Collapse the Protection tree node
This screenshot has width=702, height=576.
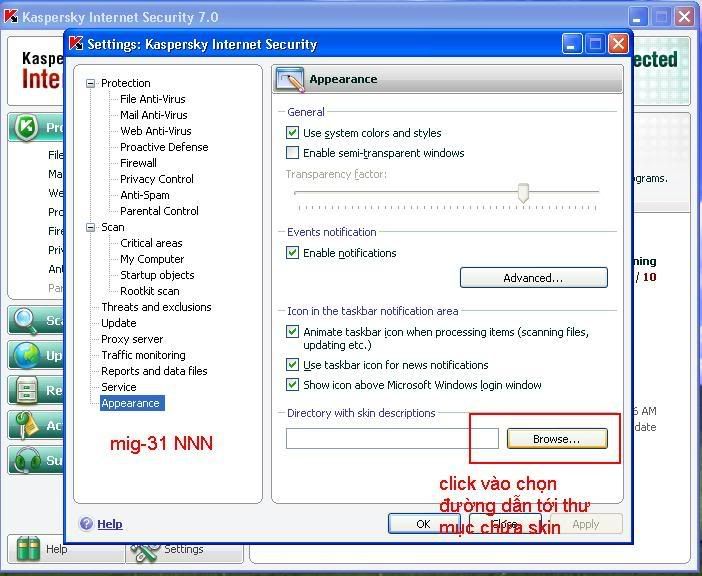coord(91,83)
